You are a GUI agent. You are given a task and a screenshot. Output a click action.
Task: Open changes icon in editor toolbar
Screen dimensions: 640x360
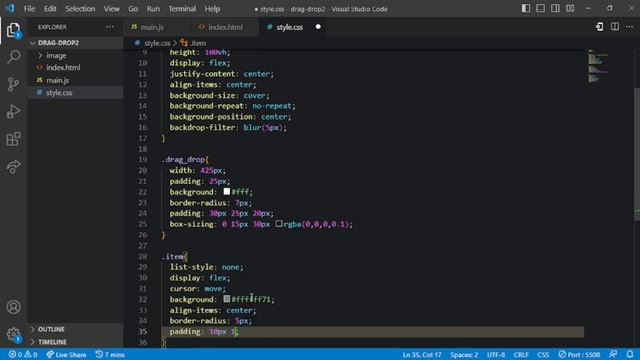599,27
